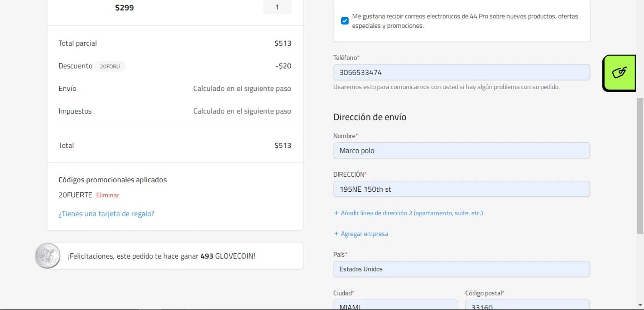Screen dimensions: 644x310
Task: Click the Código postal field
Action: point(528,305)
